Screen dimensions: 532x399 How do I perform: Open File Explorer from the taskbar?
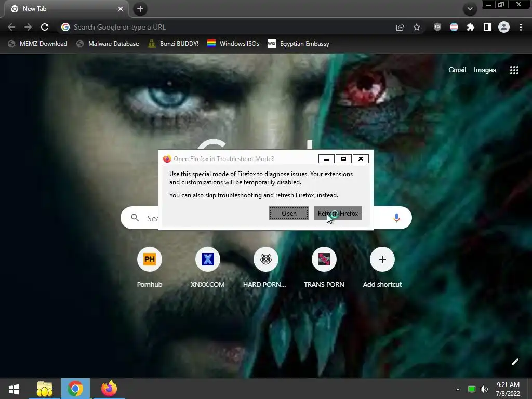tap(45, 389)
